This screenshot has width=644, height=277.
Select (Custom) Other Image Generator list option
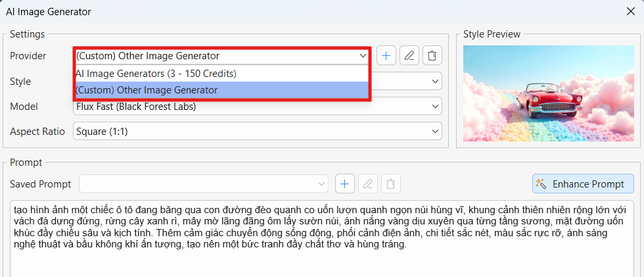coord(222,89)
